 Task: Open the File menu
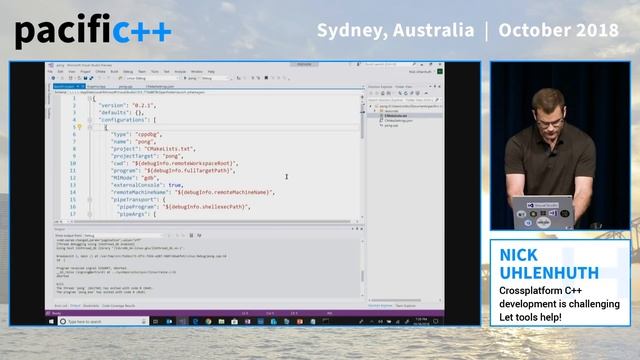[51, 71]
